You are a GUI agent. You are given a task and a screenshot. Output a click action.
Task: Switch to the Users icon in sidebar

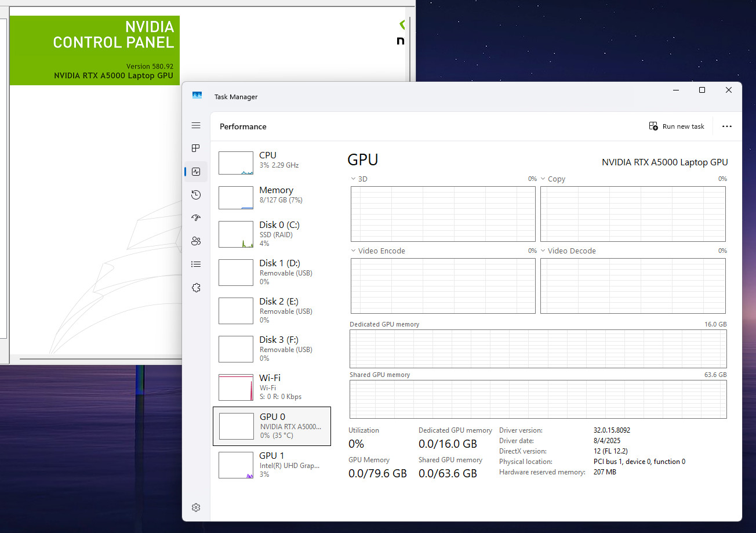pos(196,241)
